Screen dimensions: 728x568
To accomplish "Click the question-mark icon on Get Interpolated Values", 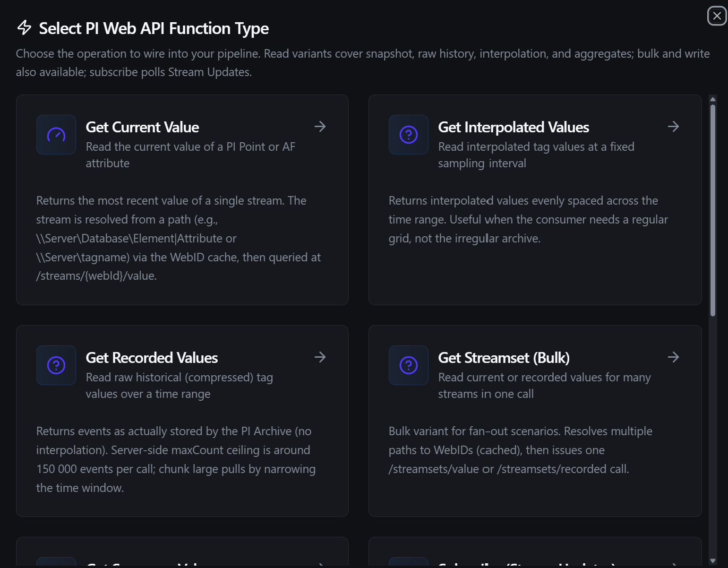I will (x=409, y=135).
